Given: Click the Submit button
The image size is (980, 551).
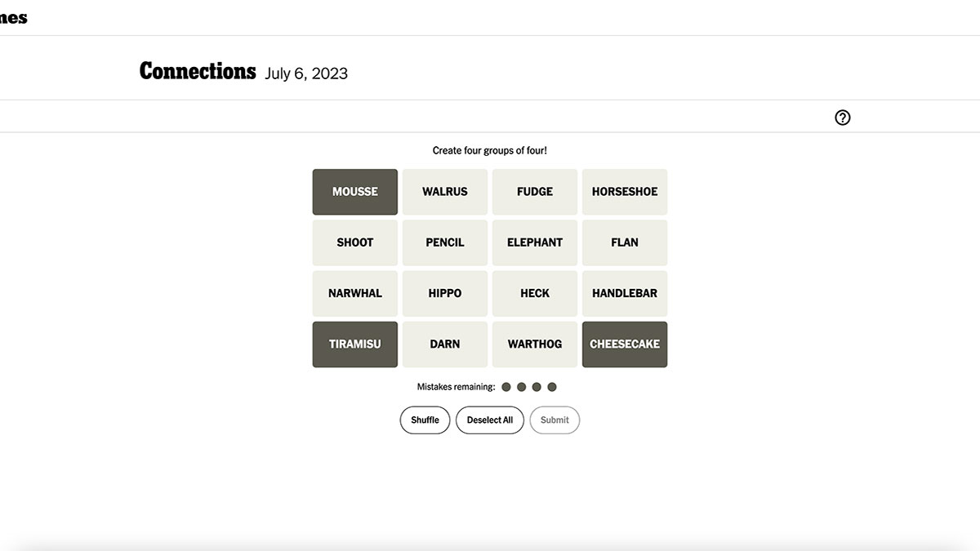Looking at the screenshot, I should [555, 420].
